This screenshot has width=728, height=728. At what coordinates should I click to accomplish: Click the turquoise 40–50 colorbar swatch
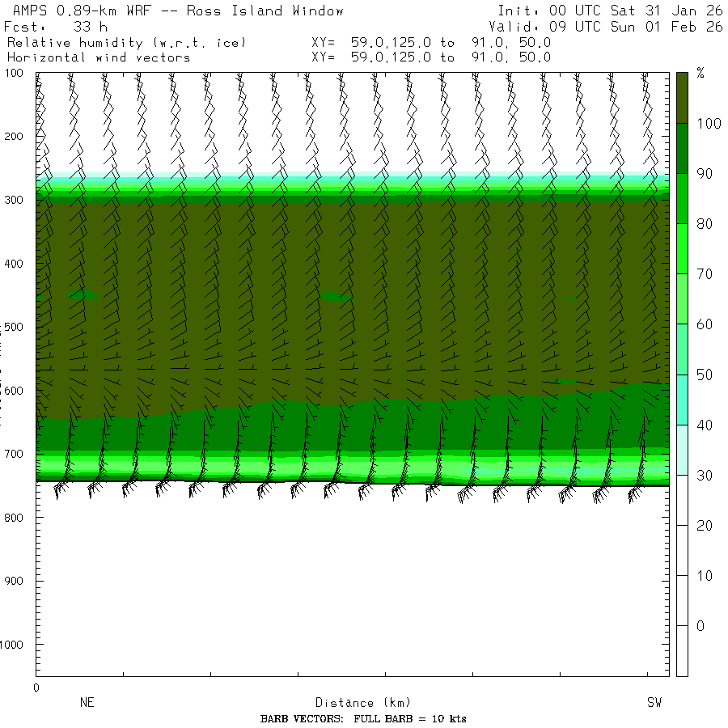[682, 400]
